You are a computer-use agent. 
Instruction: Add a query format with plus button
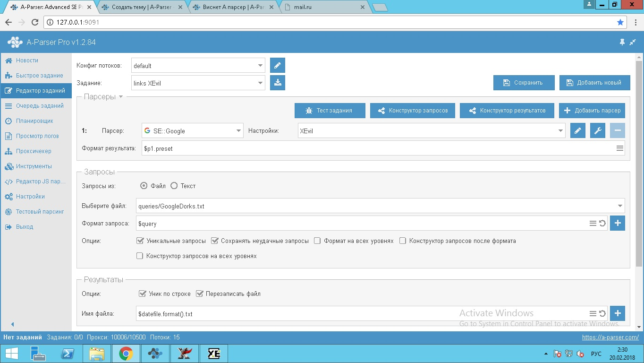click(x=618, y=223)
